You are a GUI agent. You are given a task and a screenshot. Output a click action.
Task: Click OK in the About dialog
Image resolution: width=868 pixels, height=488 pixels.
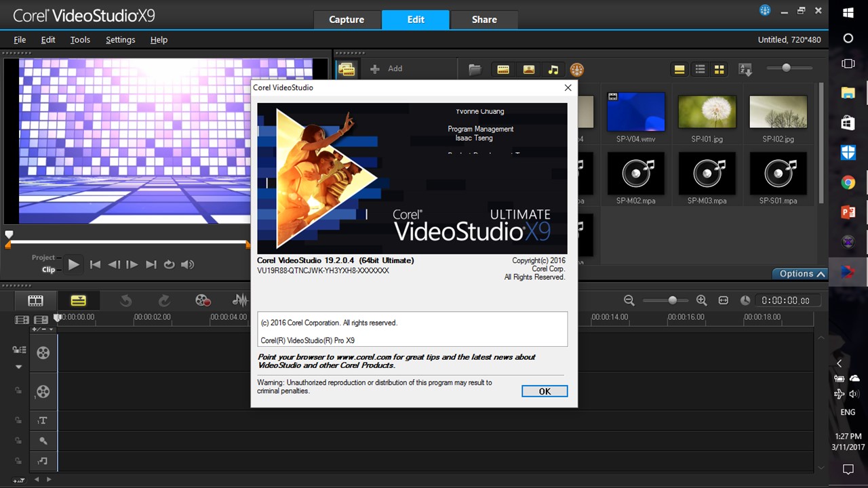[545, 391]
